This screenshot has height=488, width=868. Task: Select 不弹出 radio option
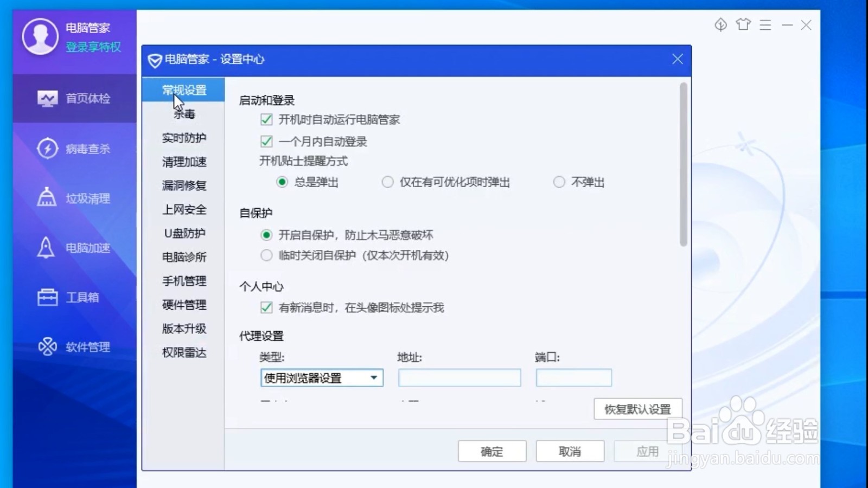[x=559, y=182]
